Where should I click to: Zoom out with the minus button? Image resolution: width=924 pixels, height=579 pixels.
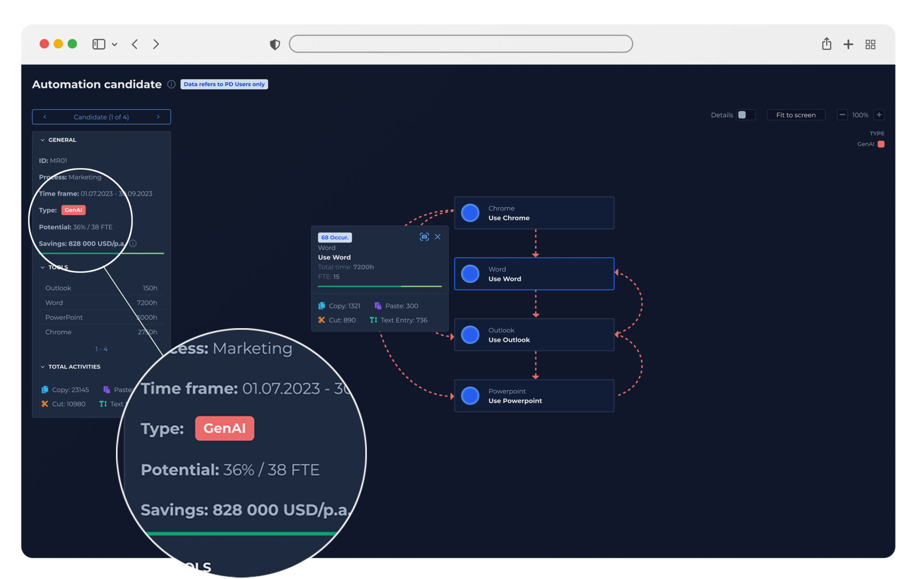pos(842,115)
